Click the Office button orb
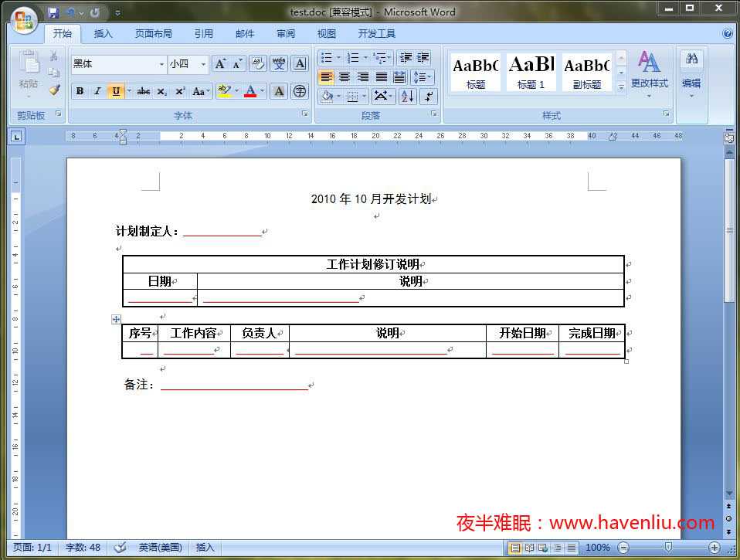Screen dimensions: 740x560 pos(24,20)
